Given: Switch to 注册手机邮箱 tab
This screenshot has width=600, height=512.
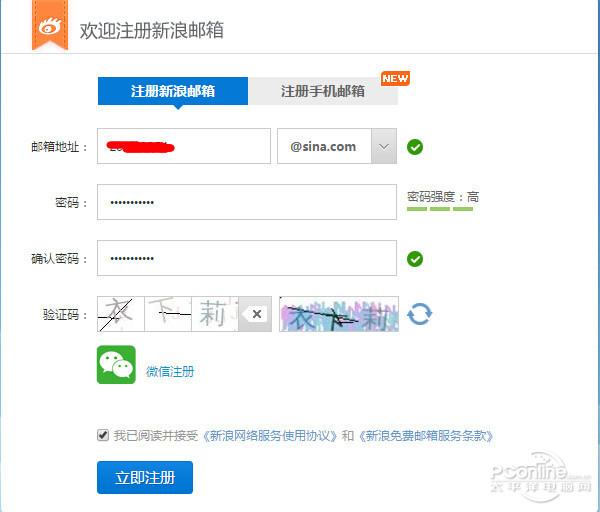Looking at the screenshot, I should [323, 91].
